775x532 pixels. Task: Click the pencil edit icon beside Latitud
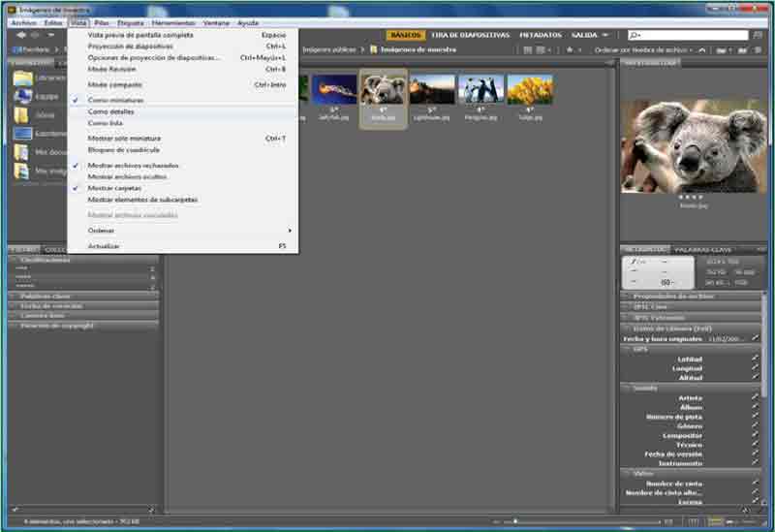coord(755,359)
